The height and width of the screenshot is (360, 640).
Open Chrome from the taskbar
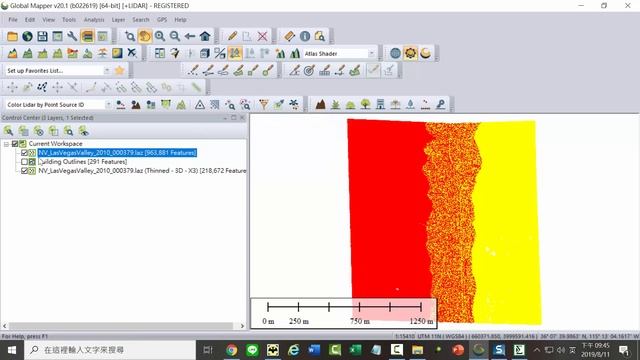[x=231, y=350]
